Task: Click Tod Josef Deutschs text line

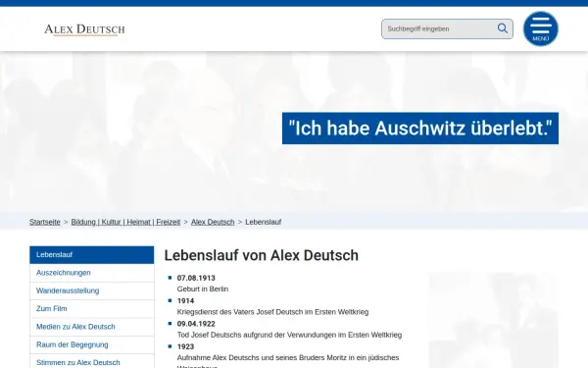Action: 289,335
